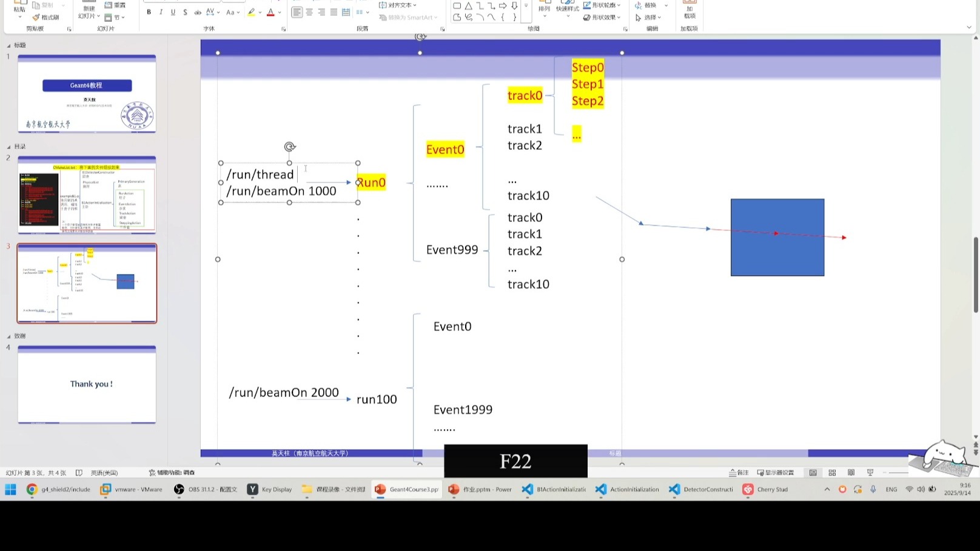The height and width of the screenshot is (551, 980).
Task: Apply italic formatting
Action: pos(161,12)
